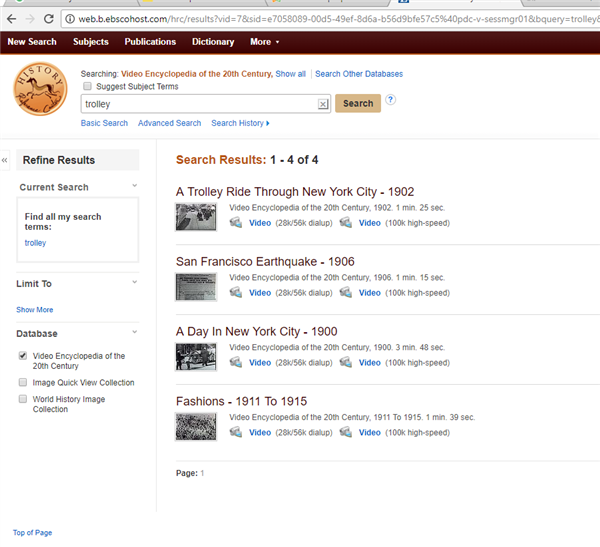Clear the search box with X icon
The image size is (600, 547).
[323, 104]
